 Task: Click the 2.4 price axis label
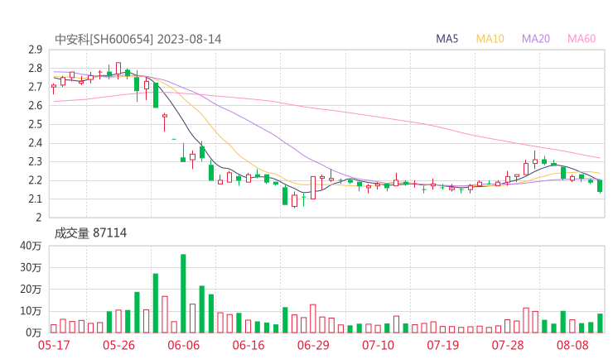[x=35, y=143]
